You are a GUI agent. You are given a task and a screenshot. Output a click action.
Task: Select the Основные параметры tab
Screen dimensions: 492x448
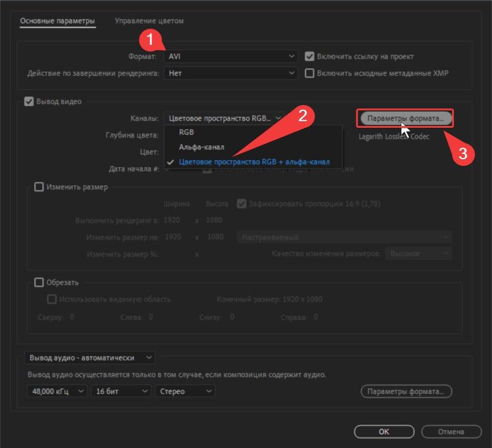[x=57, y=21]
